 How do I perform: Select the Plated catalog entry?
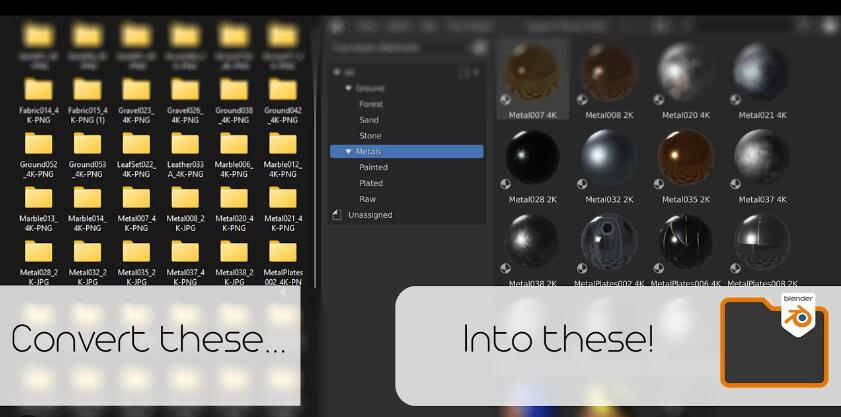click(372, 184)
